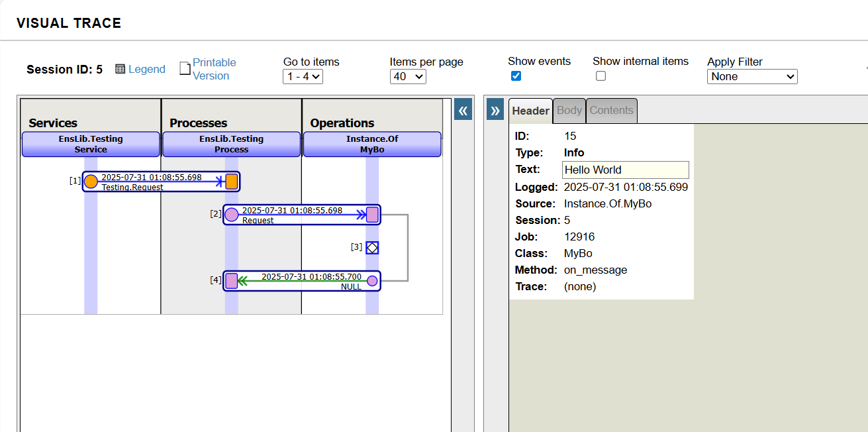Collapse the trace diagram with left double-arrow

pos(463,110)
